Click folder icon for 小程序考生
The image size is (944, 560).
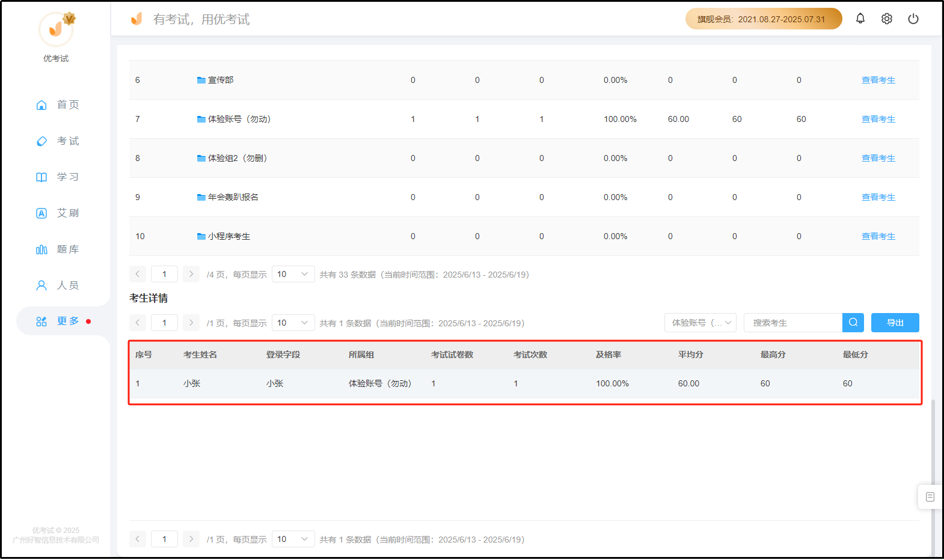point(201,236)
